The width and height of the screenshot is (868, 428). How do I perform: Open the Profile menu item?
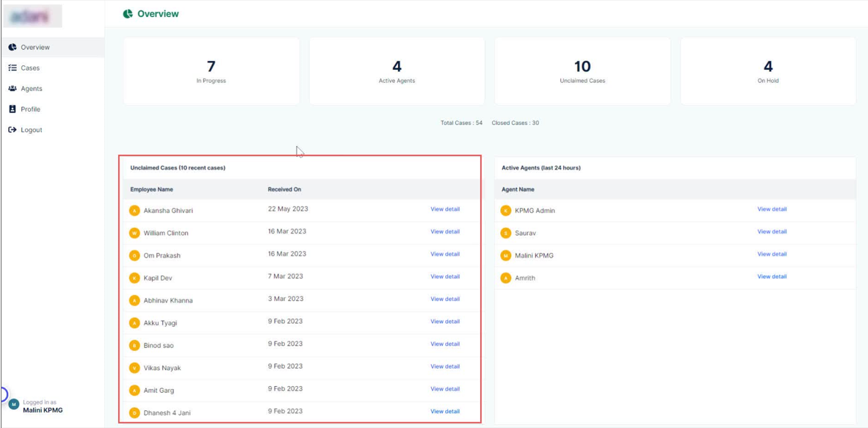click(53, 109)
